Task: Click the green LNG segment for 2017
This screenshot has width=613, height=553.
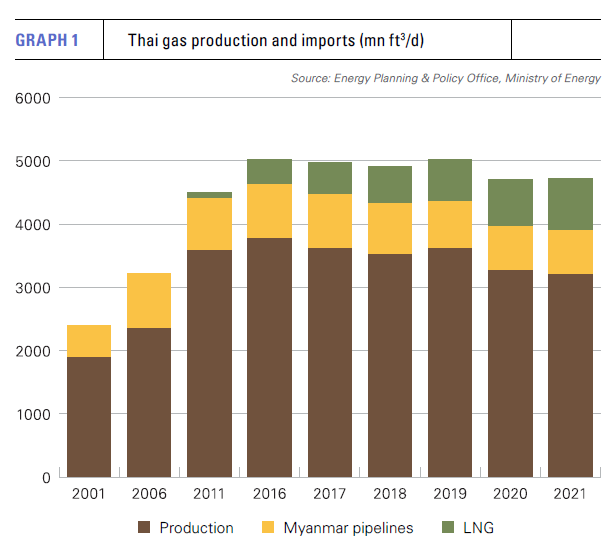Action: pos(330,178)
